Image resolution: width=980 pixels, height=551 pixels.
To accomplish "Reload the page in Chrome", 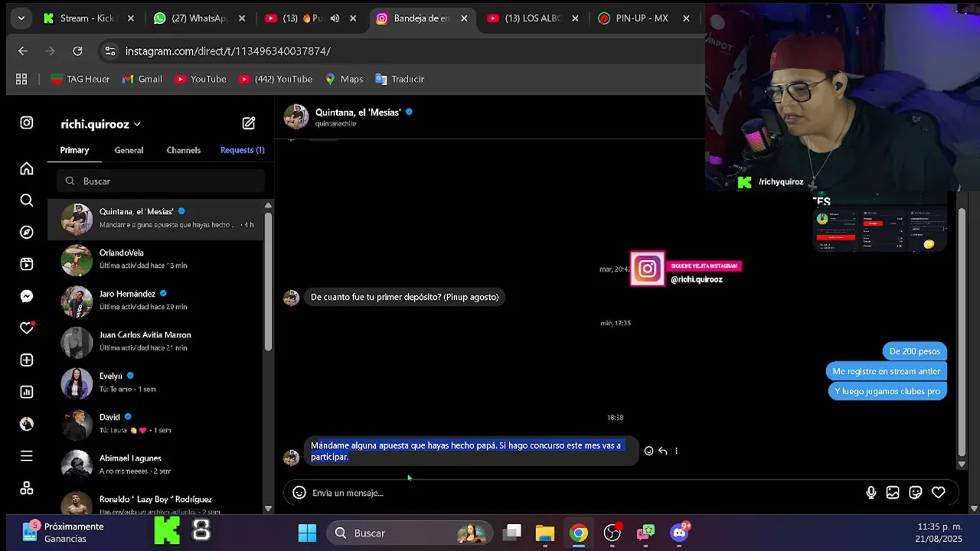I will coord(77,51).
